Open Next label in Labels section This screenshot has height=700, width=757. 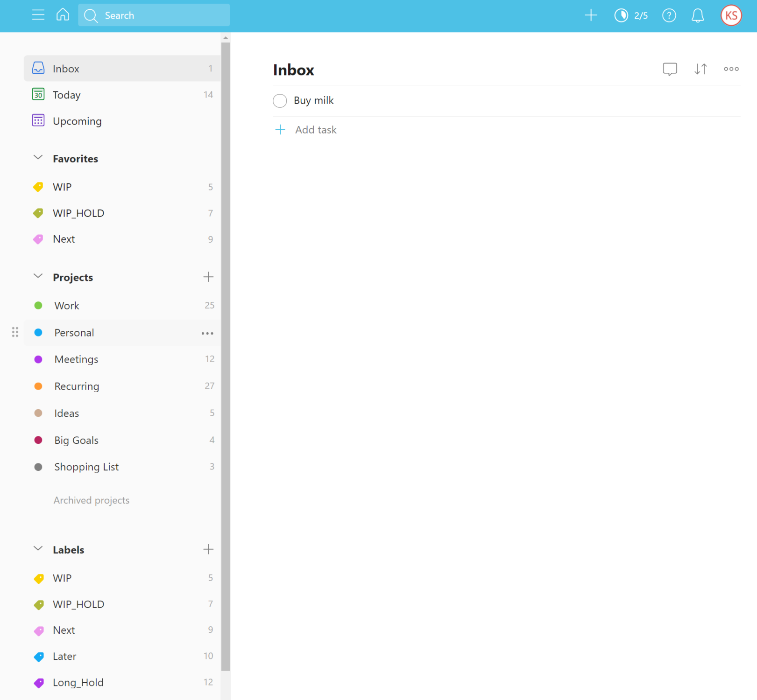point(122,630)
